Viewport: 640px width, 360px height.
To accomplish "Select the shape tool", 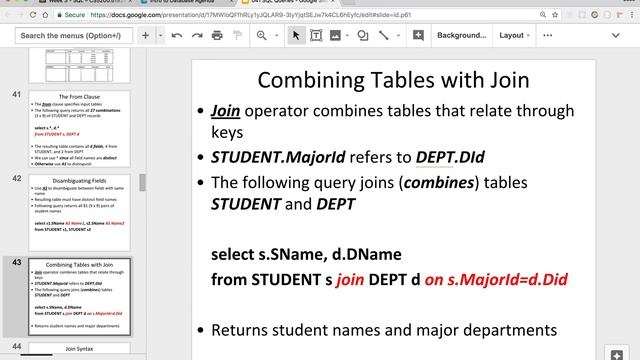I will pyautogui.click(x=362, y=36).
